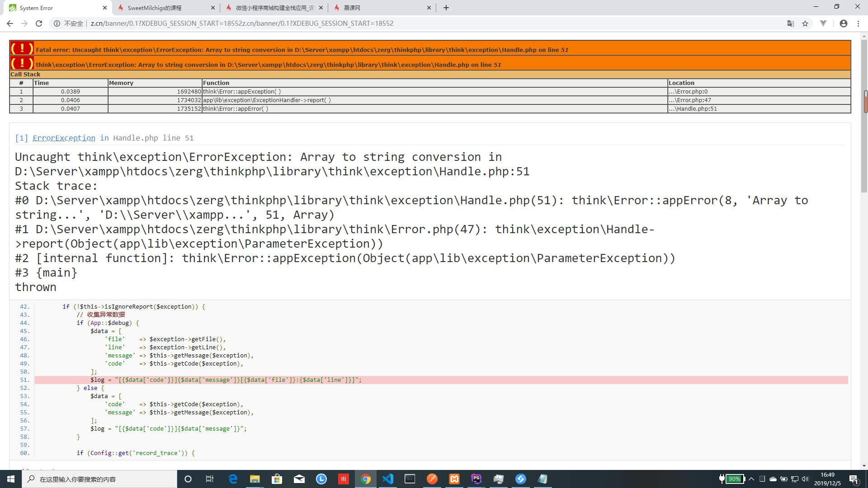Click the ...\Handle.php:51 location cell
Viewport: 868px width, 488px height.
point(759,108)
